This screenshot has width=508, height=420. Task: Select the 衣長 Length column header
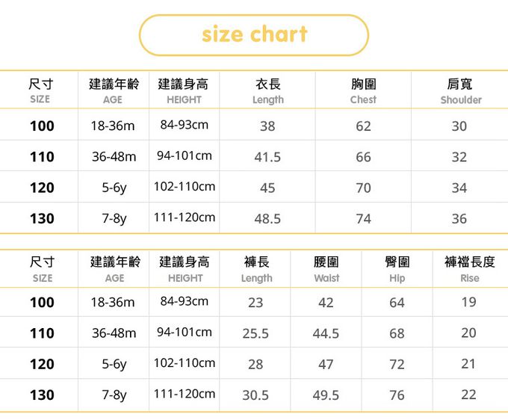pos(267,90)
